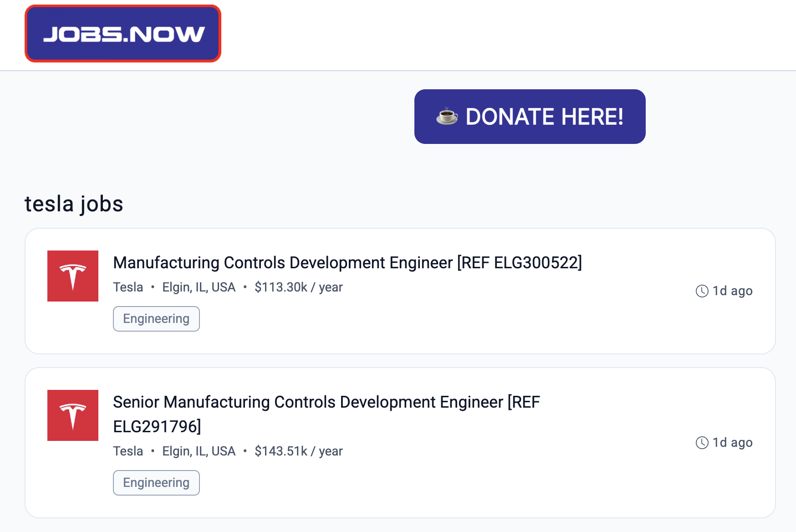The image size is (796, 532).
Task: Open the Tesla logo of Senior Engineer listing
Action: point(73,415)
